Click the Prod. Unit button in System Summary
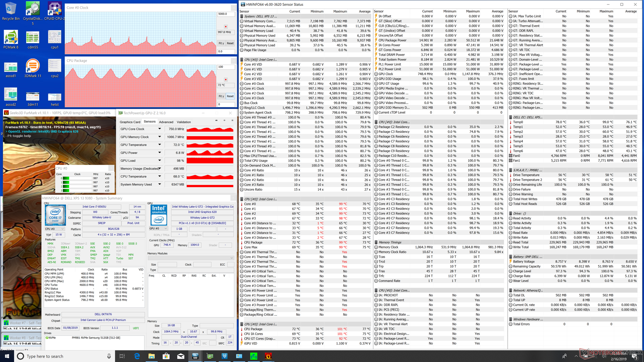The width and height of the screenshot is (644, 362). tap(133, 223)
